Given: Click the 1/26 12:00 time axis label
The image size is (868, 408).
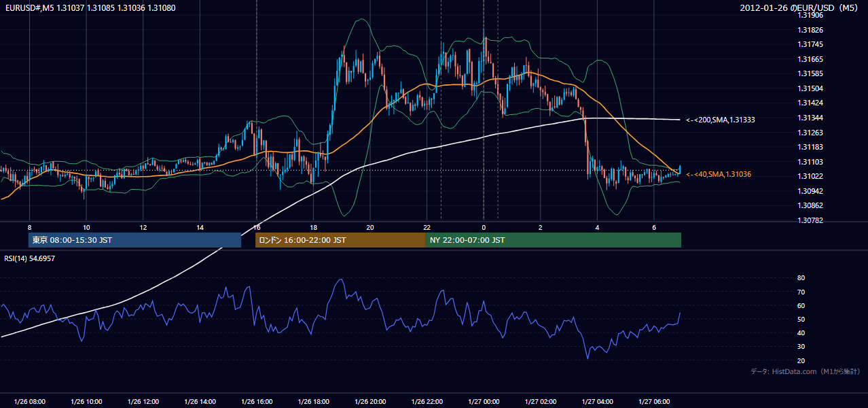Looking at the screenshot, I should click(x=143, y=402).
